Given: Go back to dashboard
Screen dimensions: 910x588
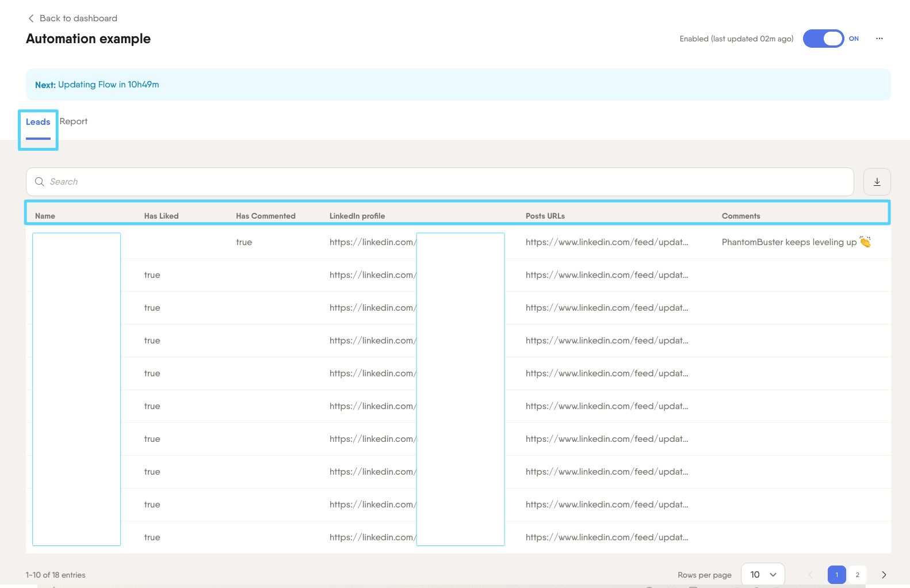Looking at the screenshot, I should click(72, 18).
